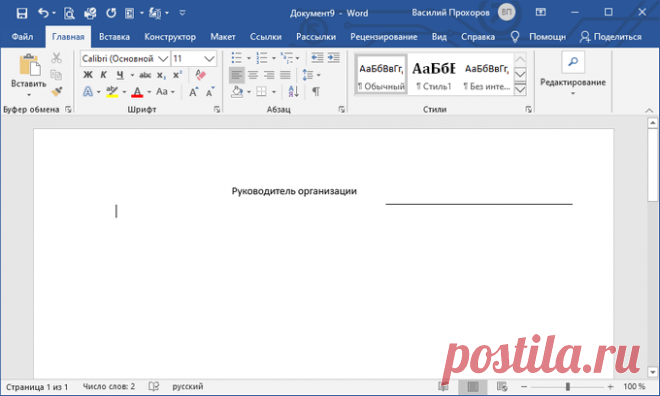660x396 pixels.
Task: Click the Increase Font Size icon
Action: pos(194,91)
